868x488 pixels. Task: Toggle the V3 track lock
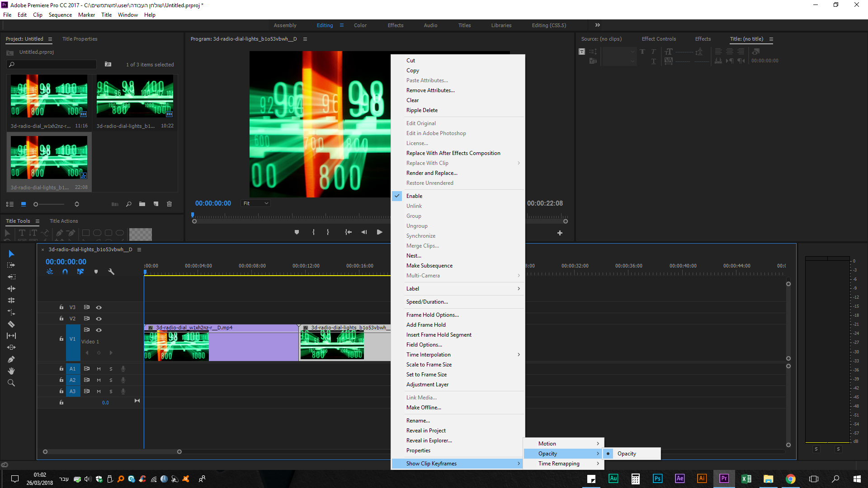coord(61,307)
